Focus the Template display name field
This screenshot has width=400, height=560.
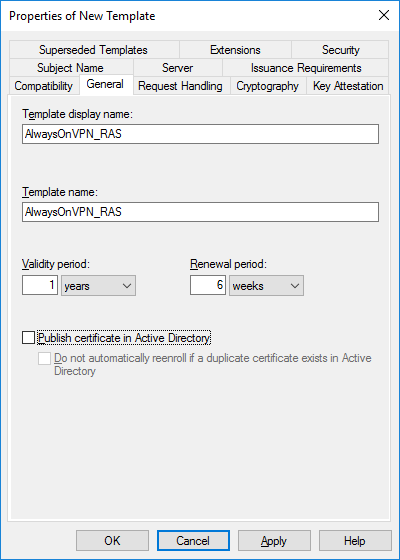tap(200, 134)
